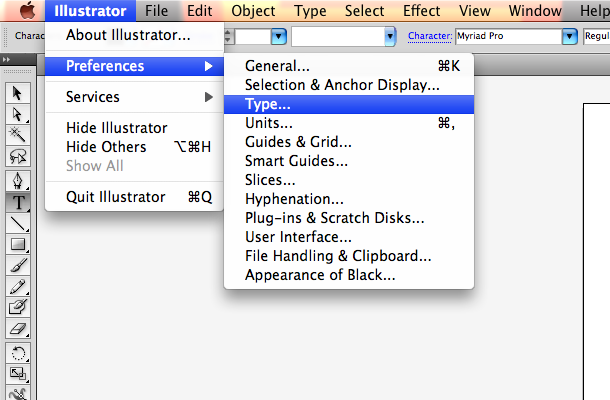Screen dimensions: 610x400
Task: Select the Eraser tool
Action: point(18,328)
